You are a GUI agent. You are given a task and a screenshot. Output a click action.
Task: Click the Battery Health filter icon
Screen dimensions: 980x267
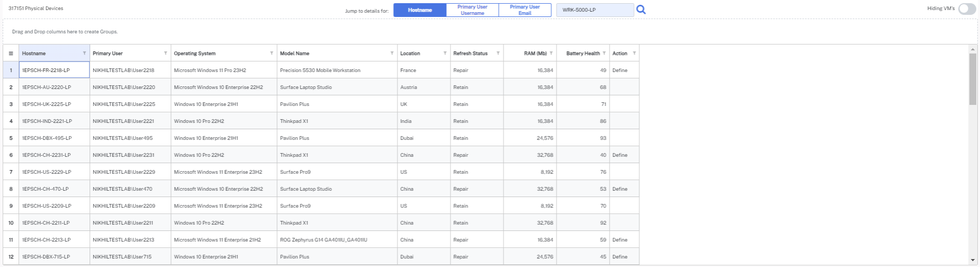(604, 53)
